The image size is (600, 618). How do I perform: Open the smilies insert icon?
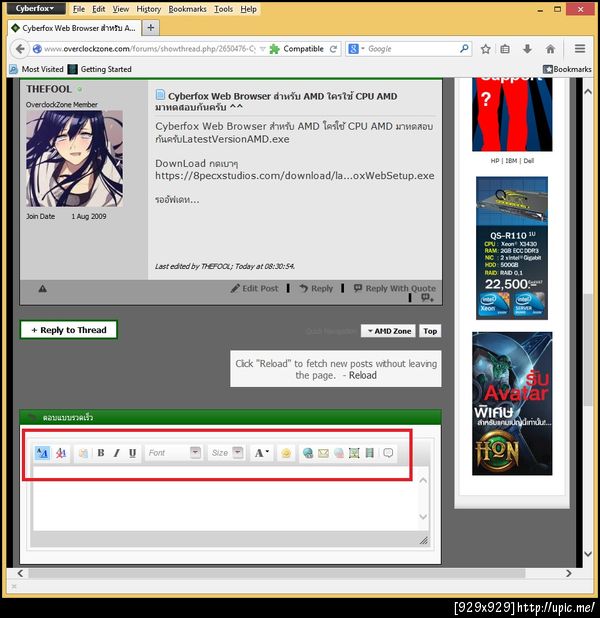(286, 453)
